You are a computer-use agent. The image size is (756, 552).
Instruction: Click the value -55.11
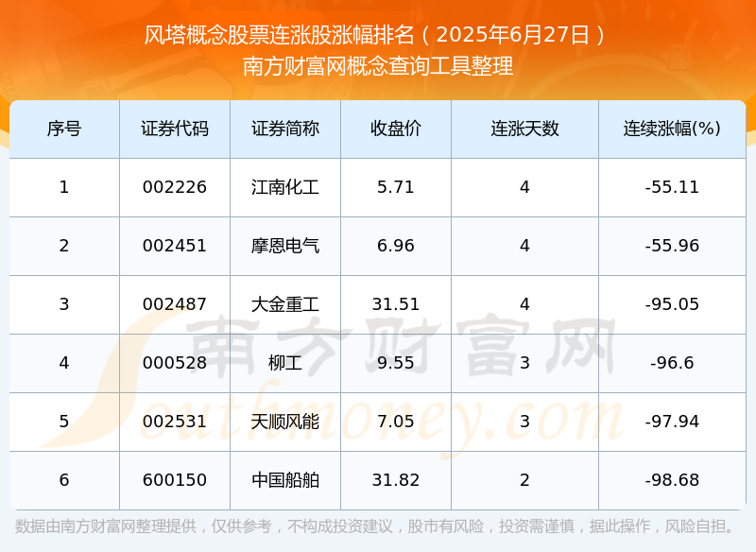click(672, 187)
